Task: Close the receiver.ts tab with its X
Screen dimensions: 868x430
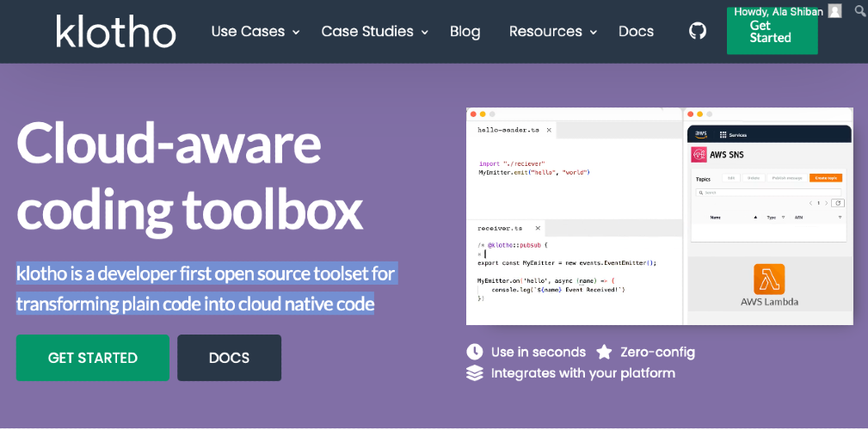Action: pos(537,228)
